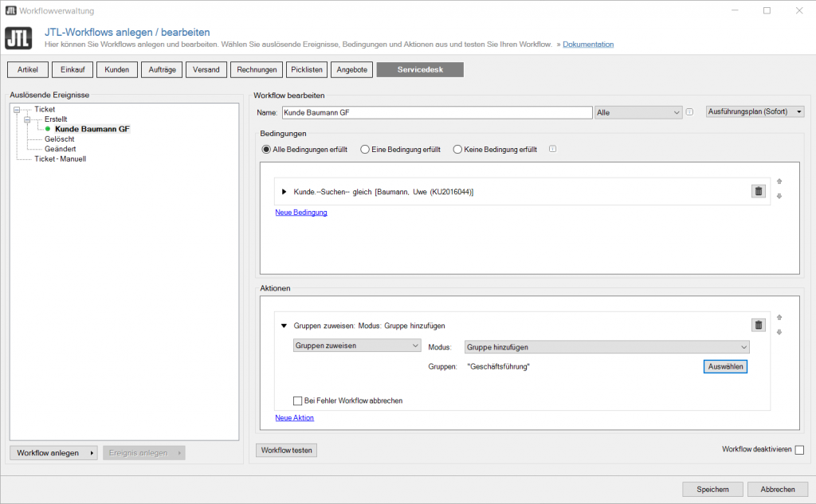Expand the condition row Kunde --Suchen-- gleich Baumann
The width and height of the screenshot is (816, 504).
[283, 191]
